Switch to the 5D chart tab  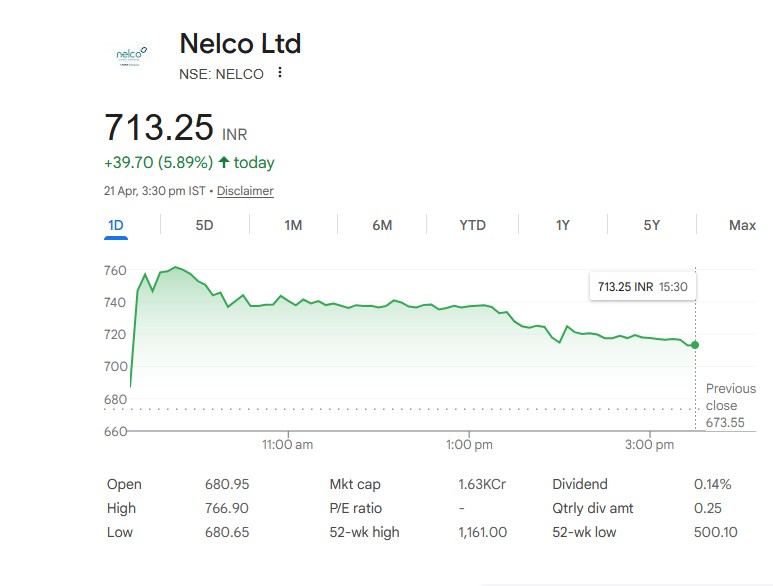pyautogui.click(x=204, y=225)
